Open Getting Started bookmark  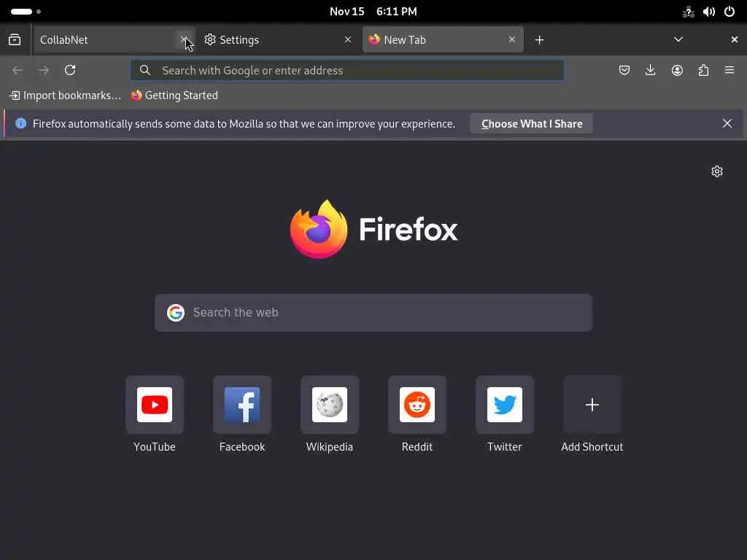tap(174, 96)
